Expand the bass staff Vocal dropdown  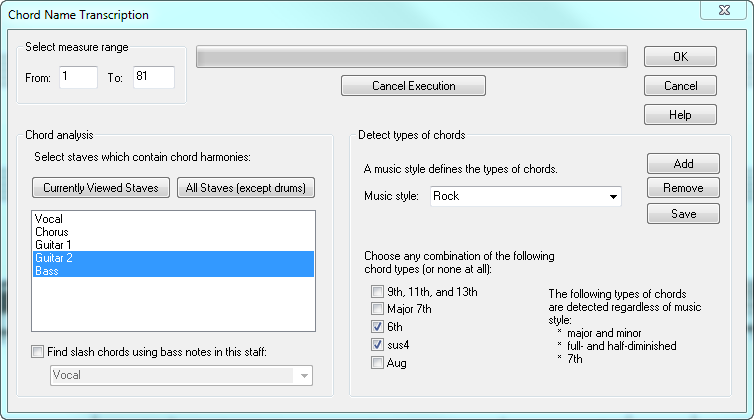pyautogui.click(x=302, y=375)
